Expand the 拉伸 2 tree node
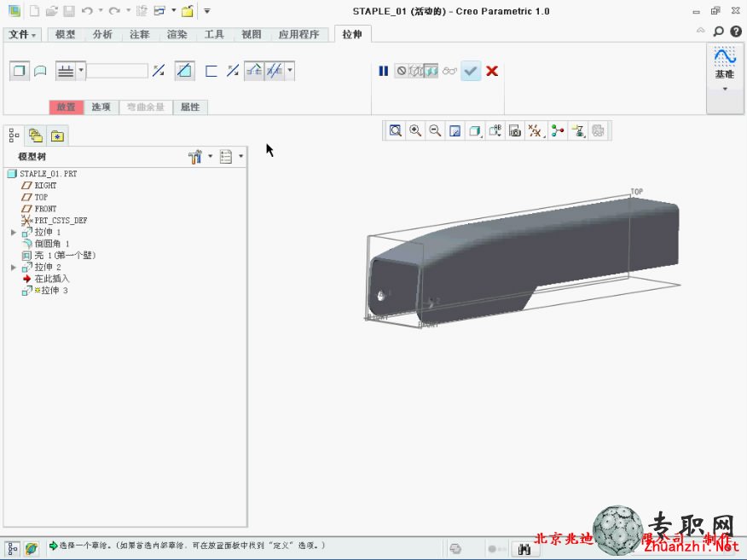747x560 pixels. click(14, 268)
